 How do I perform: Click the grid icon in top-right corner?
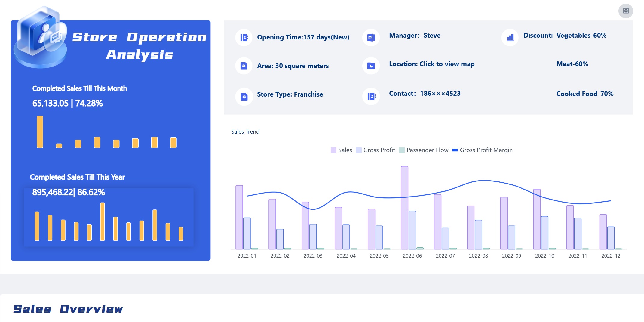tap(626, 11)
